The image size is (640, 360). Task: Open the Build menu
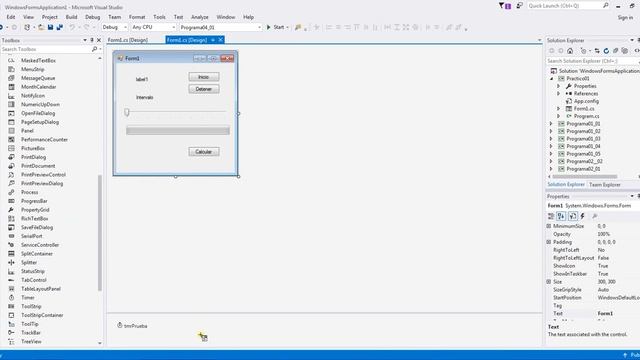click(71, 17)
